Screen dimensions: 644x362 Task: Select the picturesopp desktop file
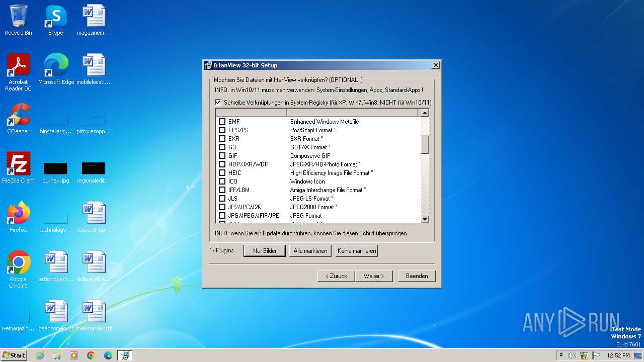(94, 124)
